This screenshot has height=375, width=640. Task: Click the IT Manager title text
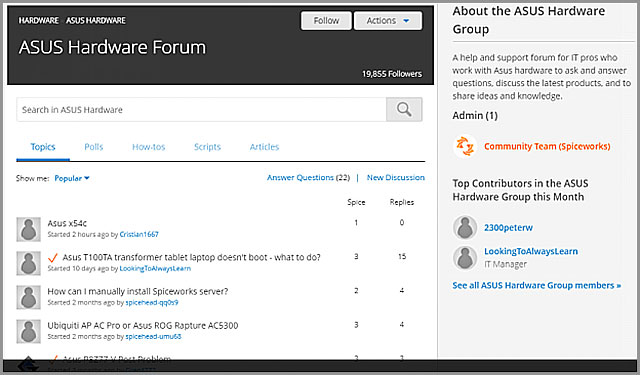[505, 264]
